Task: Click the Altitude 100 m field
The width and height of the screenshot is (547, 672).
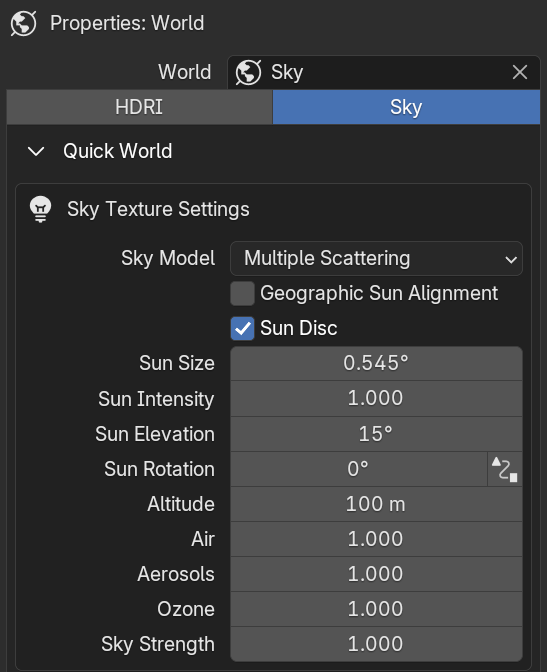Action: click(x=376, y=504)
